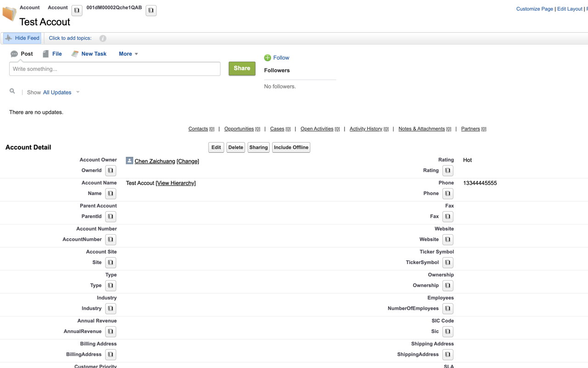This screenshot has width=588, height=368.
Task: Click the Account folder icon in the header
Action: [x=9, y=14]
